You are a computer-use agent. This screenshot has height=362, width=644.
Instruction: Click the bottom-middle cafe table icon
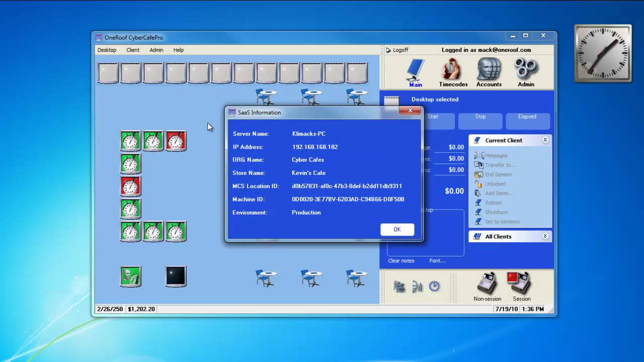click(311, 278)
